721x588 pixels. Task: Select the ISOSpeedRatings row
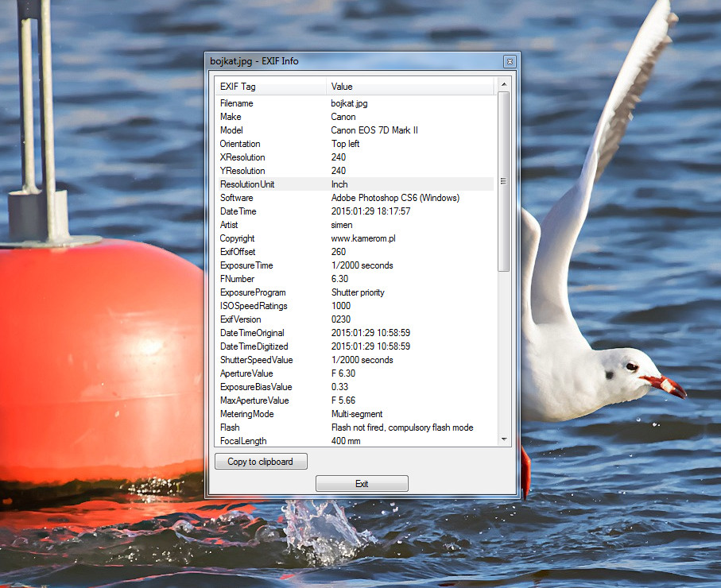(x=355, y=306)
